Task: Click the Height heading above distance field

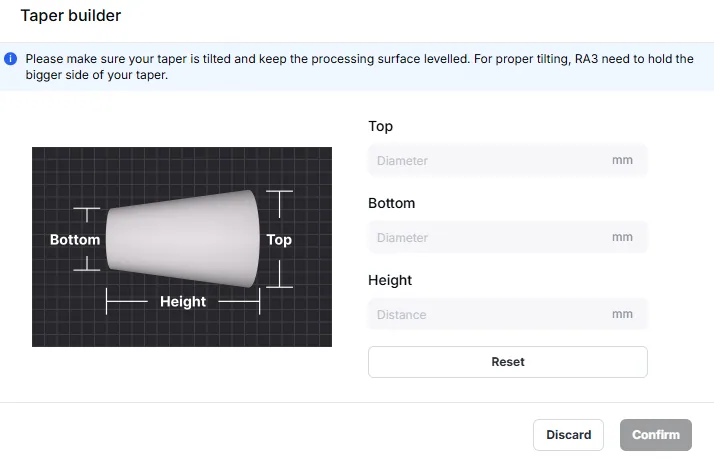Action: point(390,280)
